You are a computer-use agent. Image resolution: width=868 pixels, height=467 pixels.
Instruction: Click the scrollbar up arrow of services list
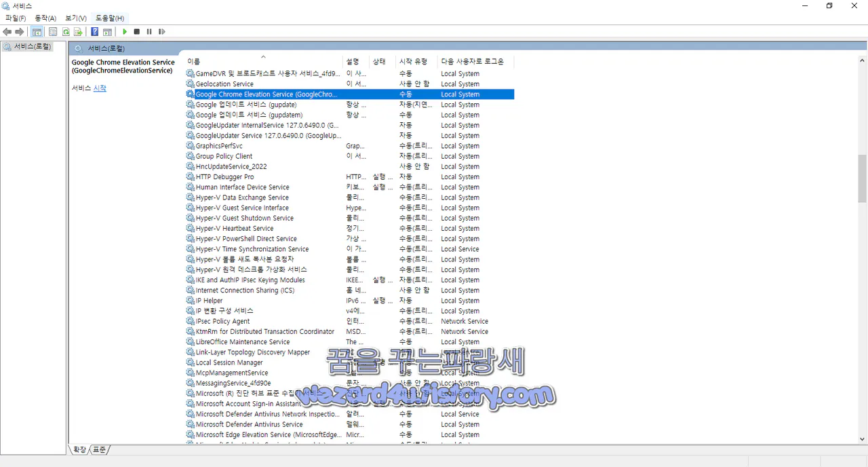[x=862, y=60]
